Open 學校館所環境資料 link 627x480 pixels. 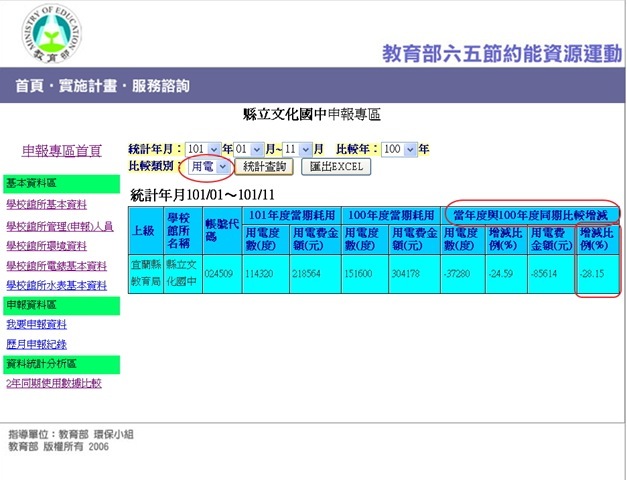point(46,245)
